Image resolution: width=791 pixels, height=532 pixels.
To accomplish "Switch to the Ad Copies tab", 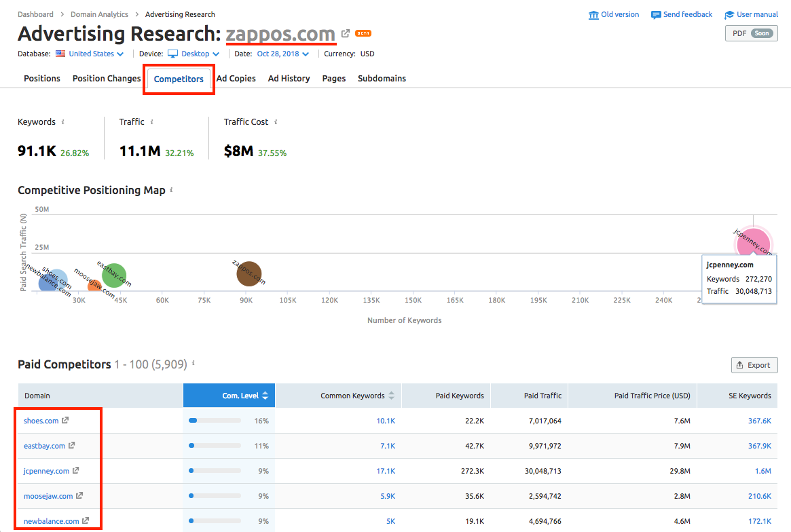I will pos(236,78).
